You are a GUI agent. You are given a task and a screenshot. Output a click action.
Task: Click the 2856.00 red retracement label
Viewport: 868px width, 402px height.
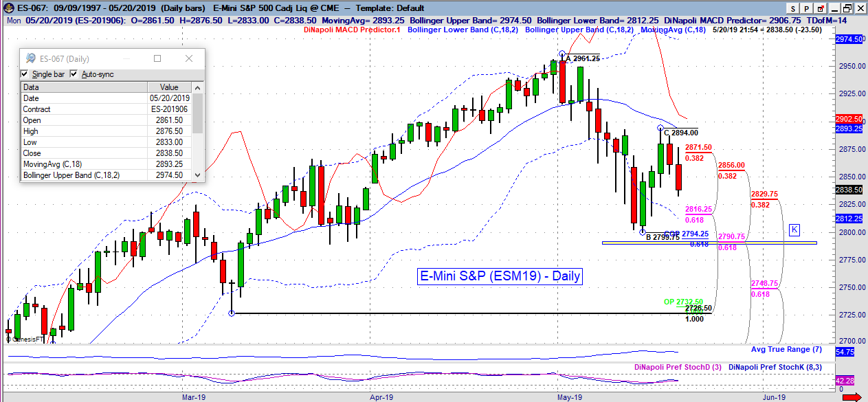731,166
